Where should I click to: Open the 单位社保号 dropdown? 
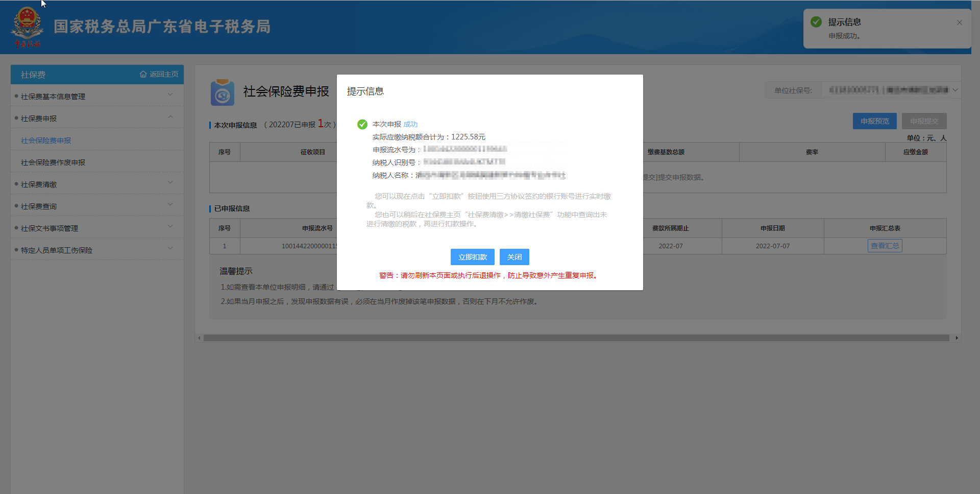(955, 90)
